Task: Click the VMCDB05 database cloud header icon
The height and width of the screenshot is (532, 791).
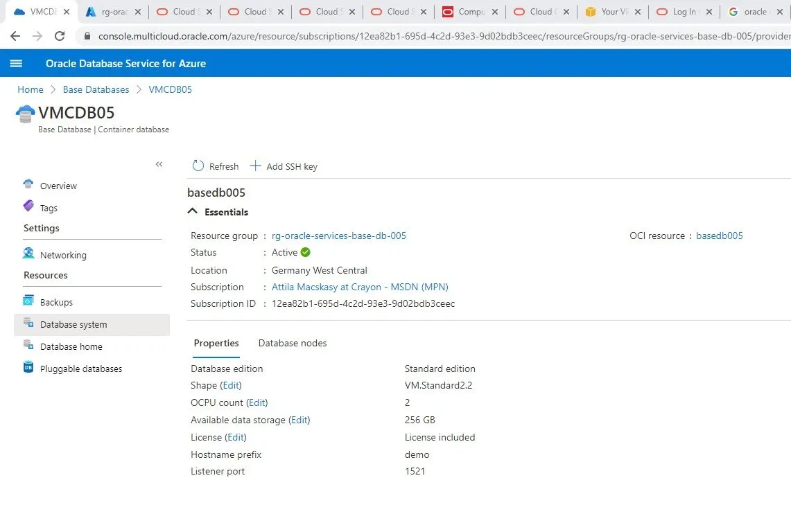Action: point(25,114)
